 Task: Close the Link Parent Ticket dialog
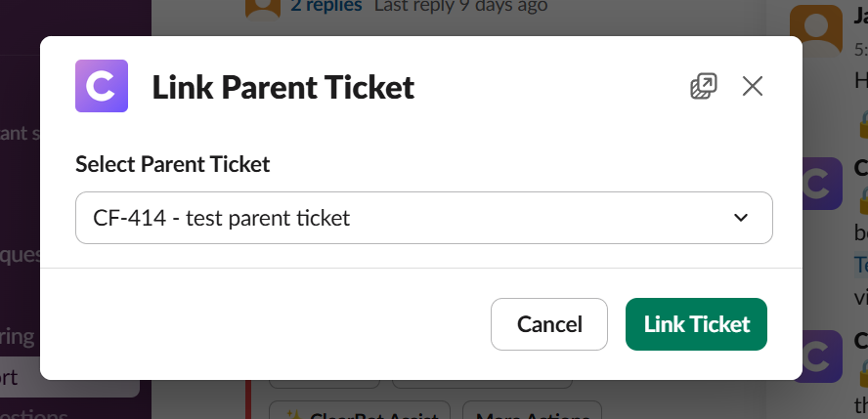point(752,87)
